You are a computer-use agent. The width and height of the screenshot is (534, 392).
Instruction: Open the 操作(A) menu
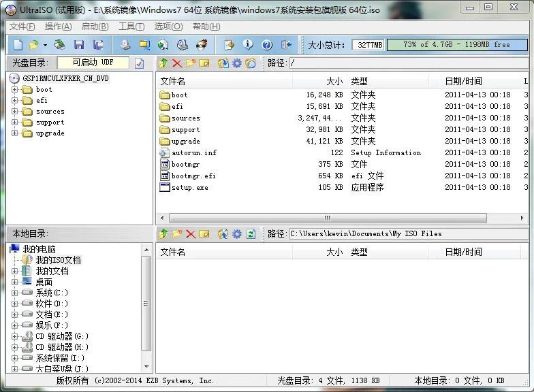point(59,27)
